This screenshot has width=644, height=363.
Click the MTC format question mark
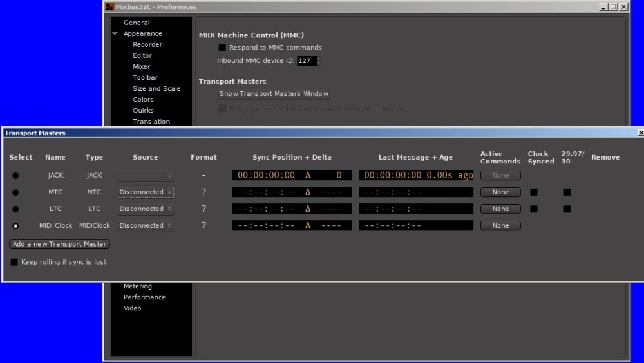204,192
